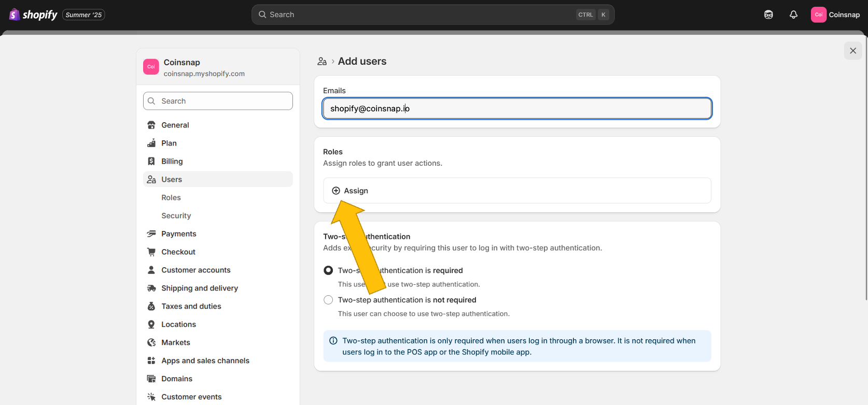The width and height of the screenshot is (868, 405).
Task: Click the Taxes and duties icon
Action: [151, 306]
